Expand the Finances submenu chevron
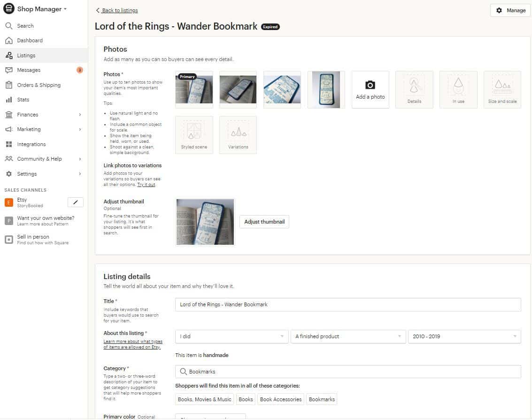The height and width of the screenshot is (420, 532). coord(80,115)
